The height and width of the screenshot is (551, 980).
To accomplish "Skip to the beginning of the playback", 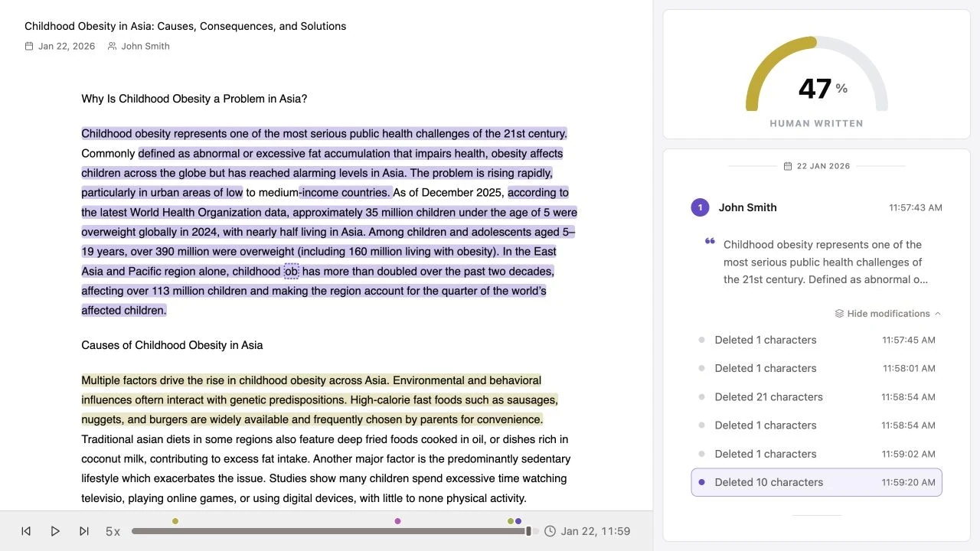I will [x=26, y=531].
